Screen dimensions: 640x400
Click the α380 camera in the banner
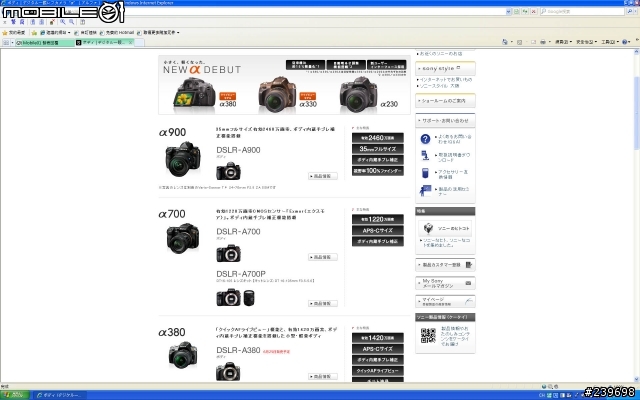[x=194, y=94]
